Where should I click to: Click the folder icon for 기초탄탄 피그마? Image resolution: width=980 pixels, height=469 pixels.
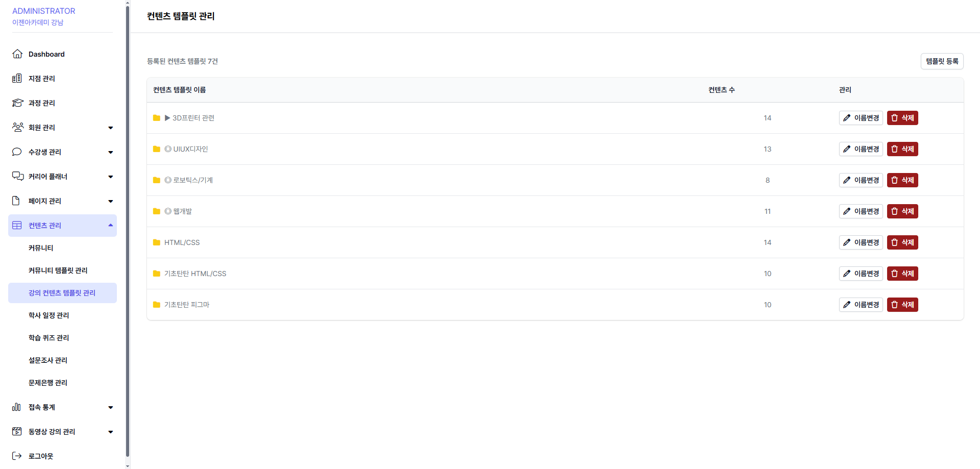coord(157,305)
